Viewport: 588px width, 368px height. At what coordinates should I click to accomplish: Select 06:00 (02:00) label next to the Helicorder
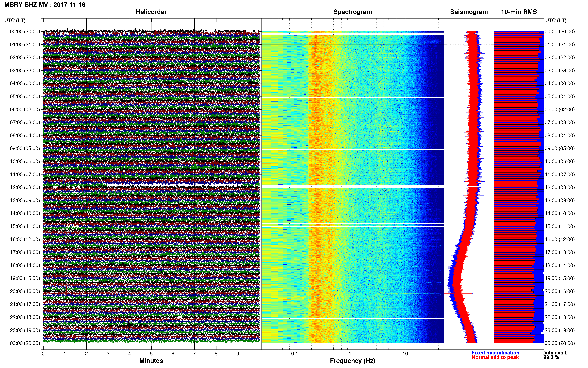pos(25,110)
